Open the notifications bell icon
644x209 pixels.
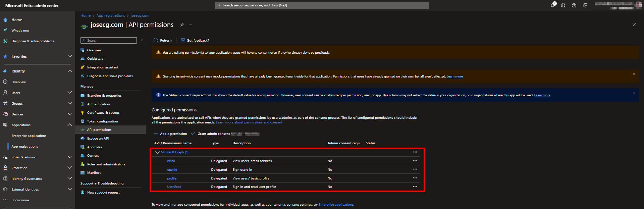coord(552,5)
